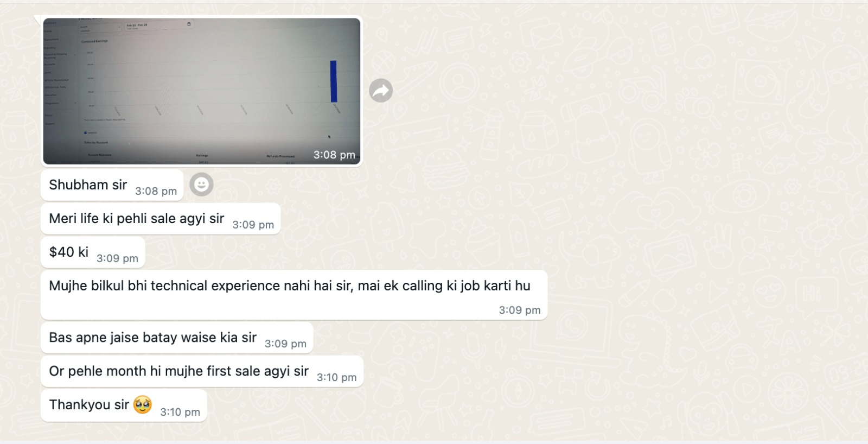
Task: Open the shared earnings chart photo
Action: tap(202, 91)
